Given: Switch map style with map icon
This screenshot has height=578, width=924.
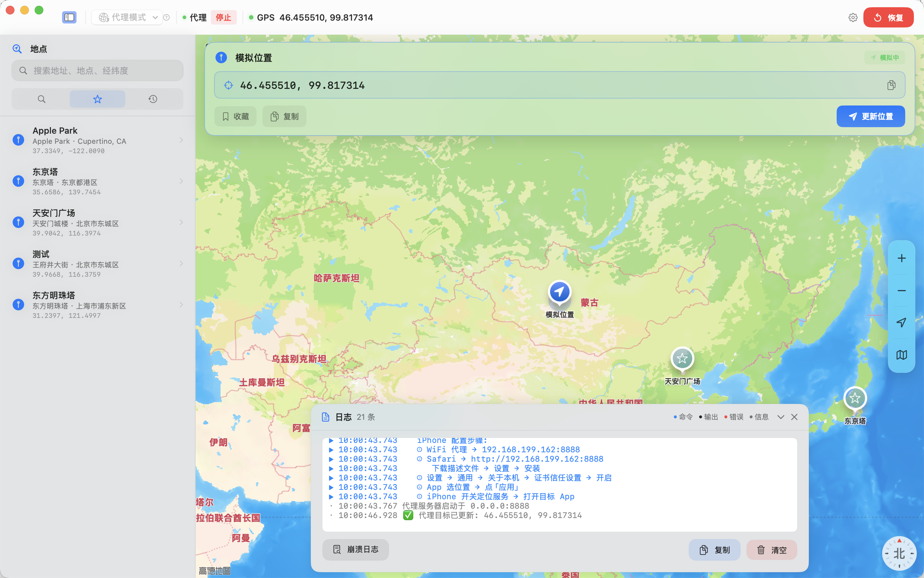Looking at the screenshot, I should click(902, 355).
